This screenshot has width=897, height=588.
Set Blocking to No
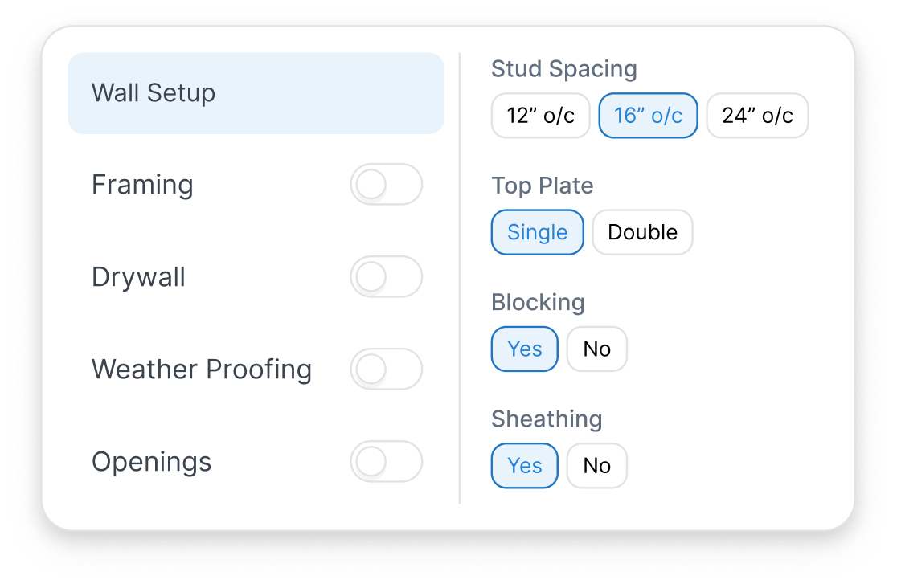(596, 349)
